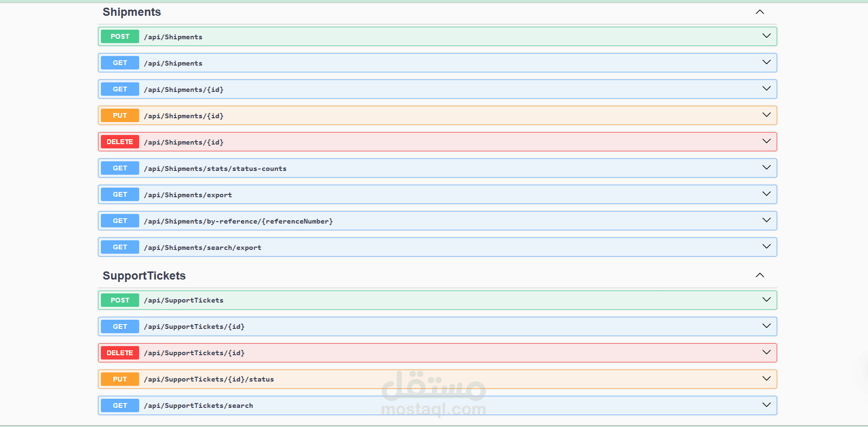Click DELETE badge for /api/SupportTickets/{id}
This screenshot has width=868, height=427.
120,353
